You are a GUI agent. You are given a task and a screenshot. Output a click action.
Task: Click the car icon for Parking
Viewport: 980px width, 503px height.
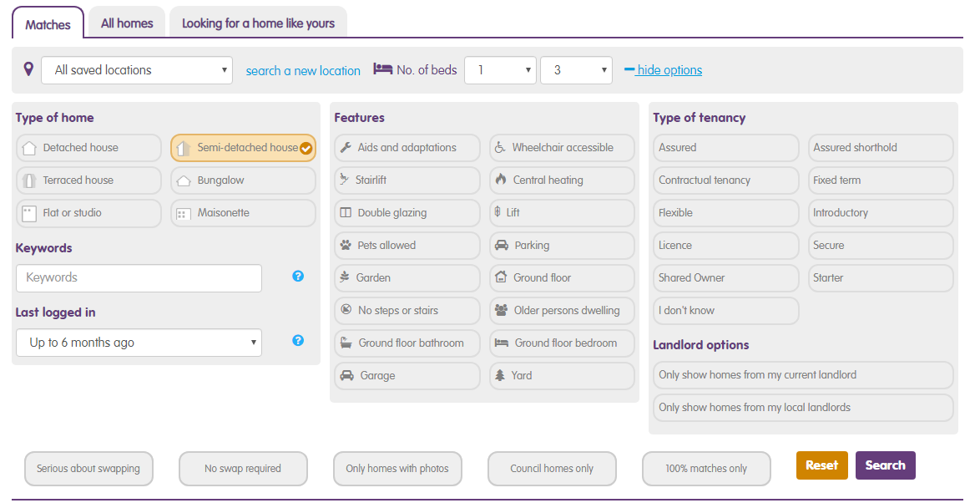pos(501,246)
